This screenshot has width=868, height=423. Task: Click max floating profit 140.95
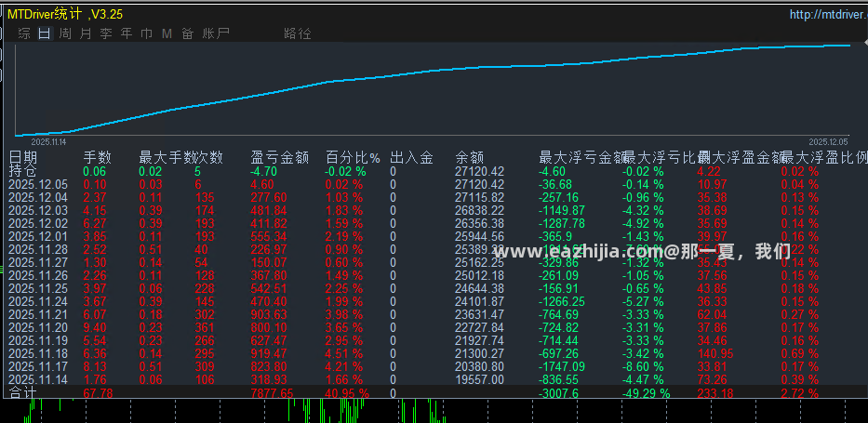pos(715,353)
